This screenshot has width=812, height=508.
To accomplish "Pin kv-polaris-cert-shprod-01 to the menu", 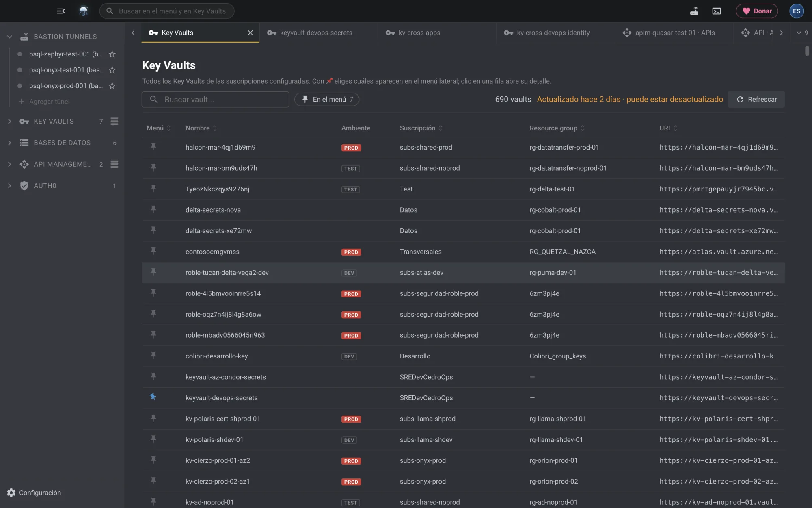I will coord(153,418).
